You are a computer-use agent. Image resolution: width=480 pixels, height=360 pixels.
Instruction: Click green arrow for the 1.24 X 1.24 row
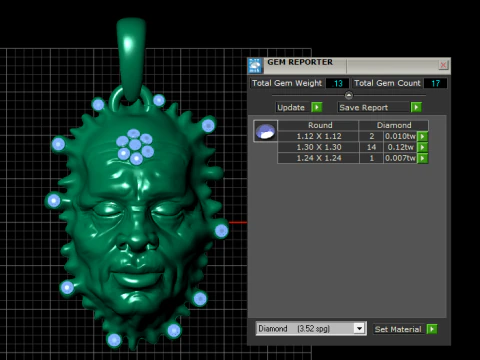click(422, 158)
